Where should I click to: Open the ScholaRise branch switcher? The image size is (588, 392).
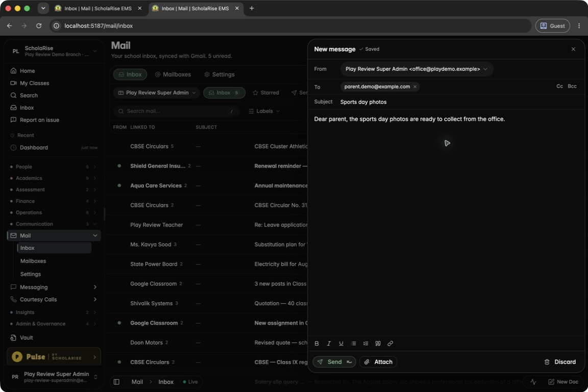[x=54, y=51]
